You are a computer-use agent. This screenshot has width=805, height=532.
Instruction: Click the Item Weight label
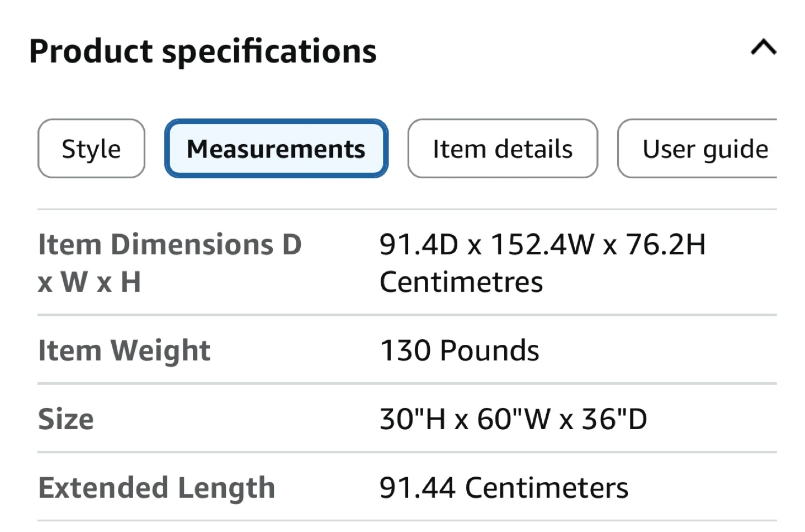click(124, 351)
